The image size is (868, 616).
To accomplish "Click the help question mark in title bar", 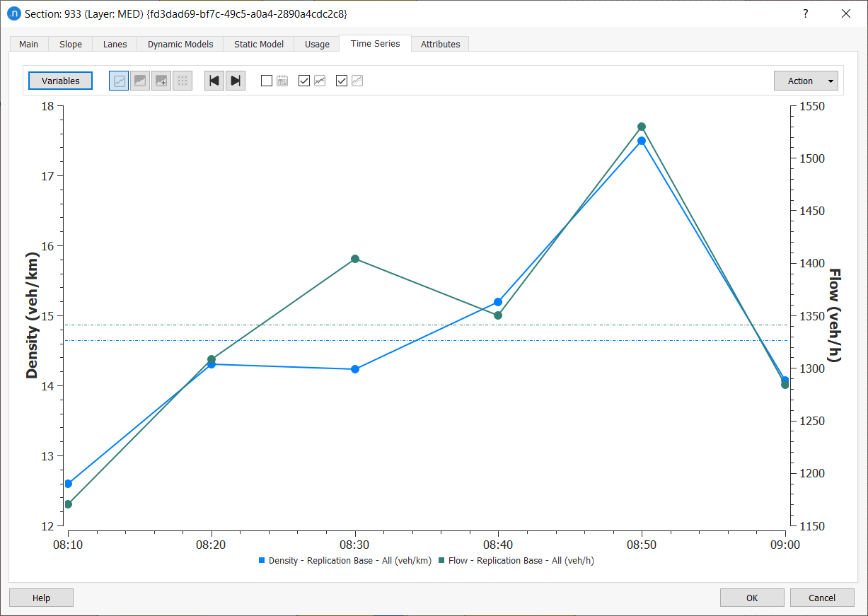I will coord(805,13).
